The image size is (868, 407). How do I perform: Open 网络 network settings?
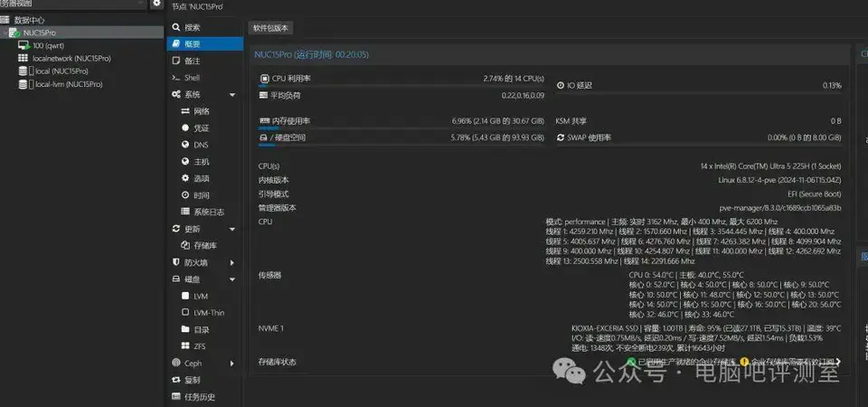pos(202,111)
